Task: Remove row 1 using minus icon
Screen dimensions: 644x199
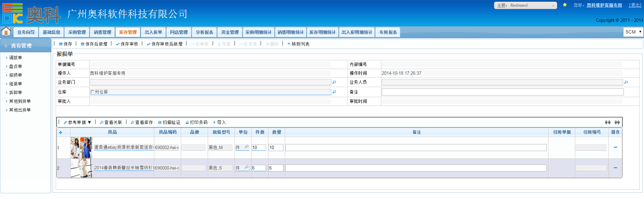Action: 615,147
